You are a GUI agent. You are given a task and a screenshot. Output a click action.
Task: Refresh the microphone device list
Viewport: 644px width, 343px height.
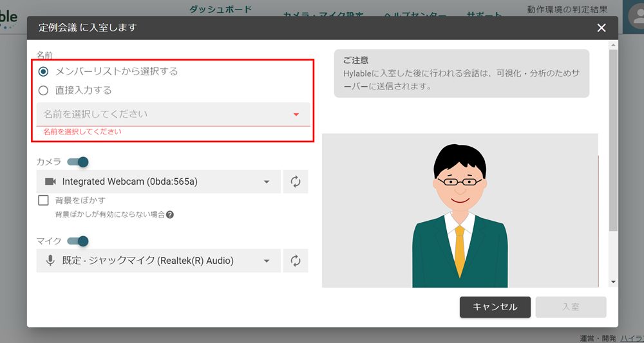coord(296,261)
